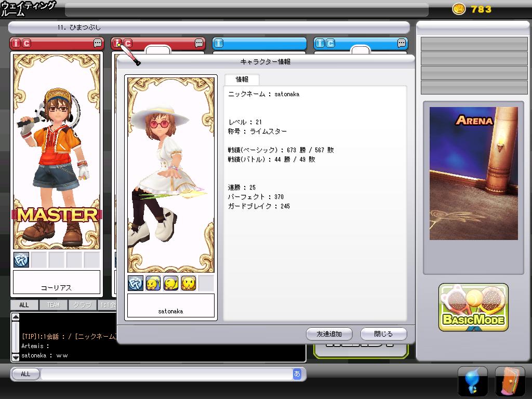The width and height of the screenshot is (532, 399).
Task: Click the chat log scroll up arrow
Action: pyautogui.click(x=16, y=317)
